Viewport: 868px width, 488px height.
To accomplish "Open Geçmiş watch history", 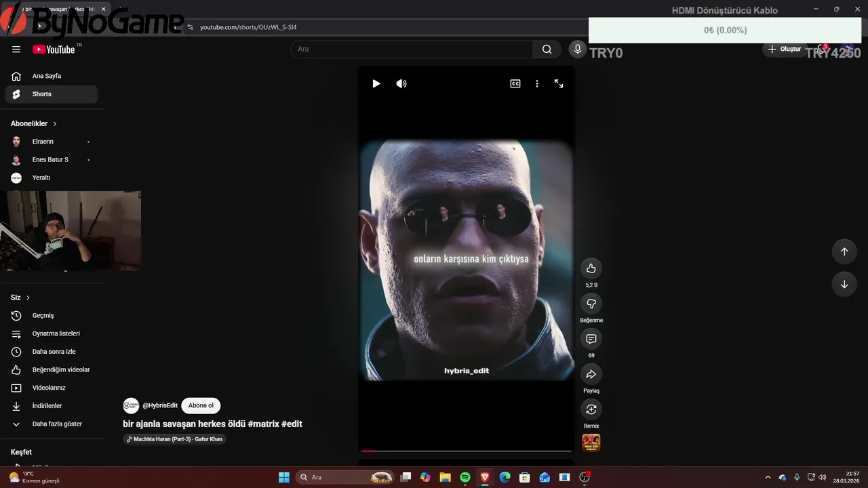I will [x=52, y=315].
